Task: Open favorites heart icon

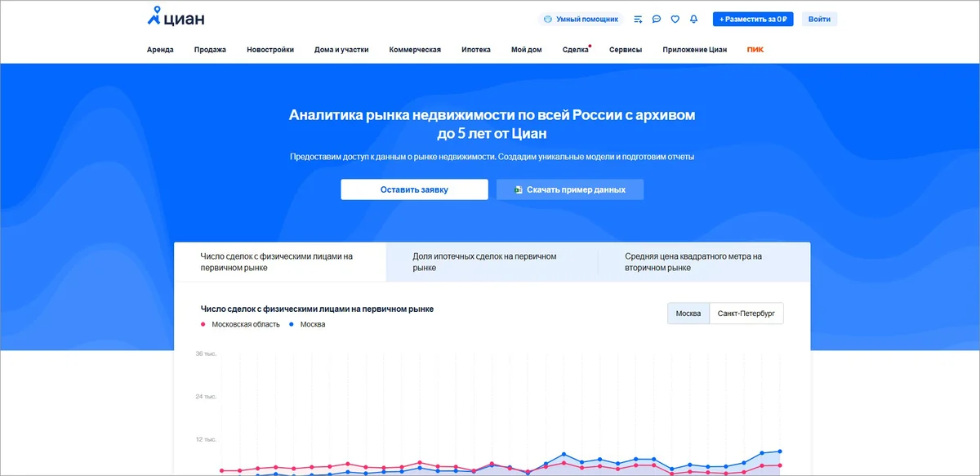Action: coord(675,19)
